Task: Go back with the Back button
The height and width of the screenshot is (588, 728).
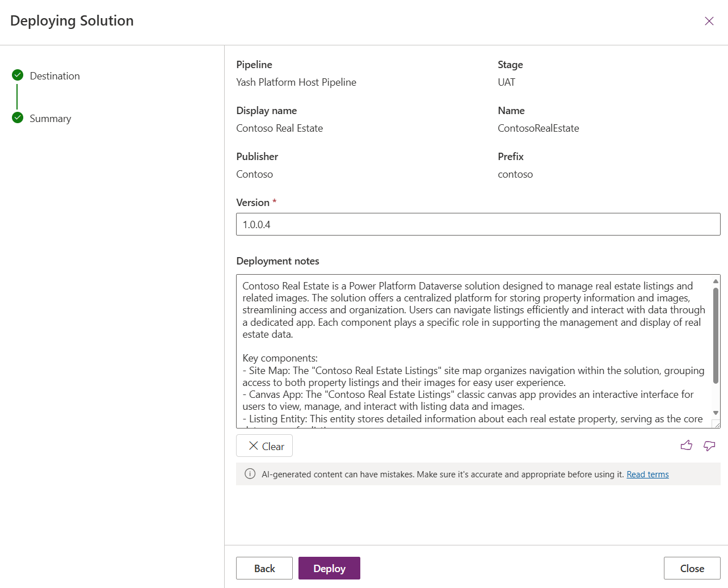Action: tap(264, 568)
